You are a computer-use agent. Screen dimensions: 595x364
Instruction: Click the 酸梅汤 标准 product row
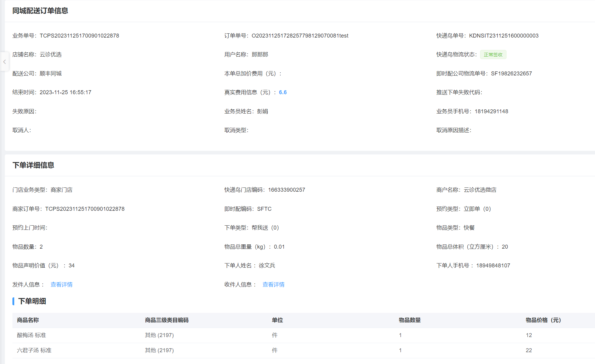(x=304, y=335)
